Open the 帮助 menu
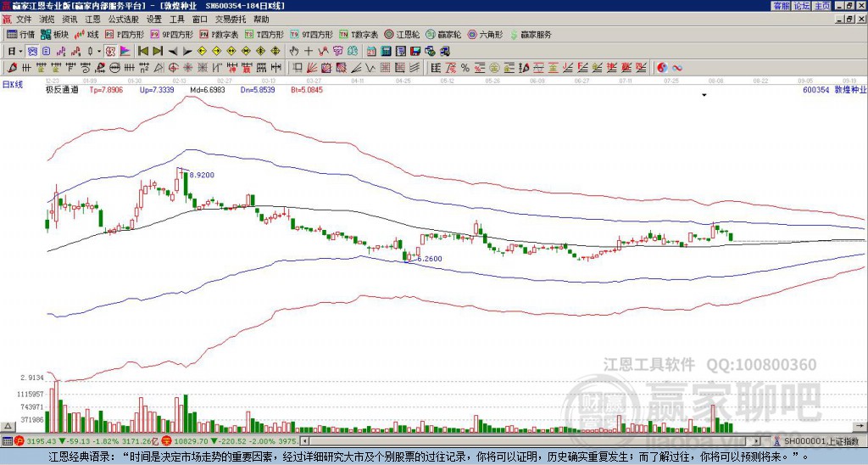This screenshot has width=868, height=465. [x=261, y=20]
